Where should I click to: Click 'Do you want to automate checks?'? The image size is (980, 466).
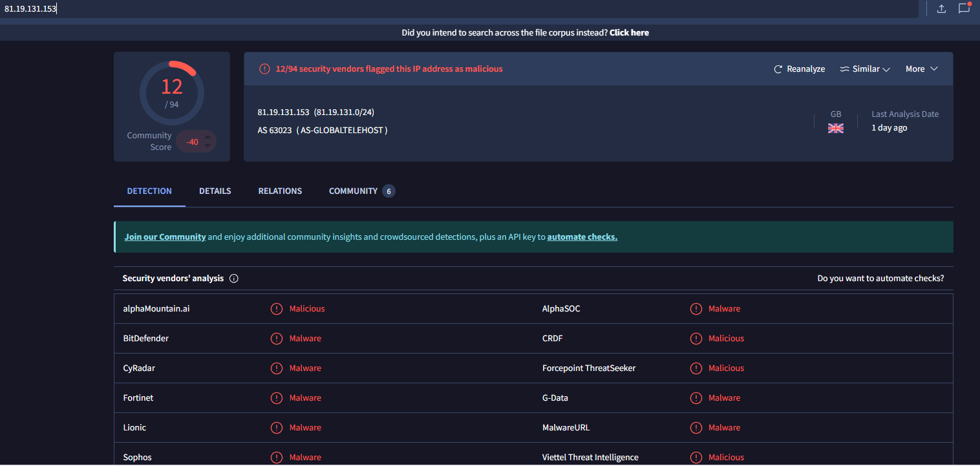[x=880, y=279]
